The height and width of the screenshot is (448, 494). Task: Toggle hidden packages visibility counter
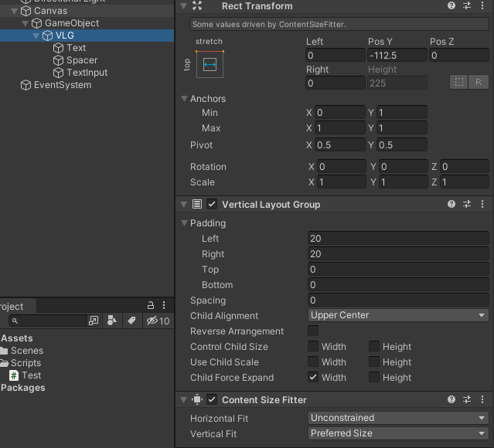(158, 321)
